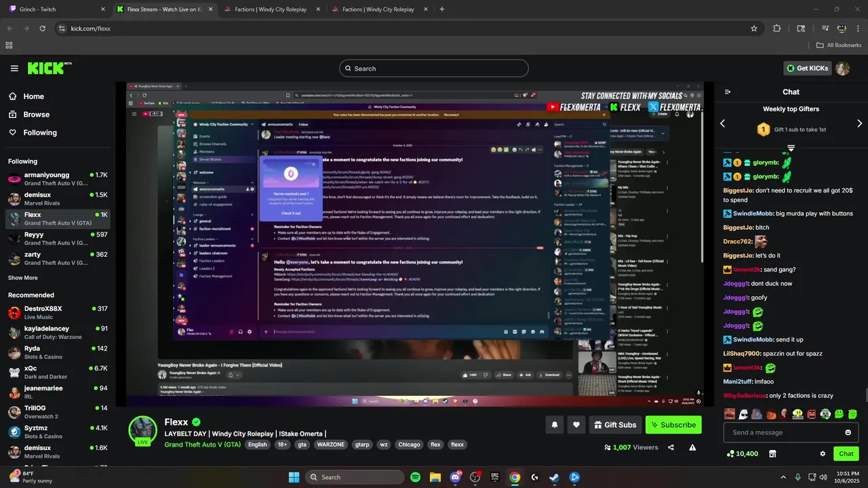
Task: Open Spotify from the taskbar
Action: (415, 477)
